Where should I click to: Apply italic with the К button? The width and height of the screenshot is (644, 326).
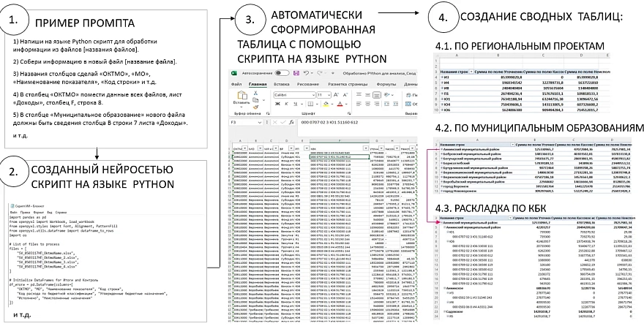(x=287, y=104)
